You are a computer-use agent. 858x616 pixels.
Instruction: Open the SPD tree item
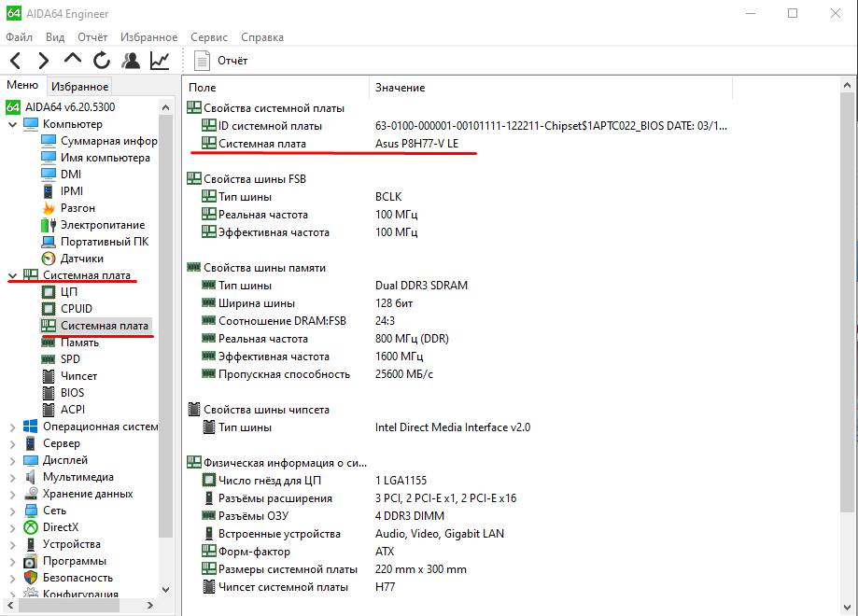click(61, 359)
